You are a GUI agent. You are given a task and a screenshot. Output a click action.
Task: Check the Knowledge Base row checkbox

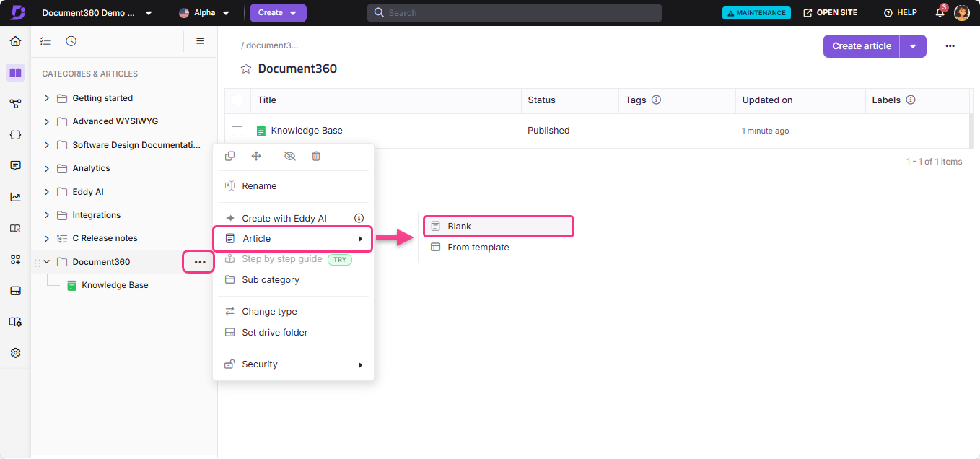(x=237, y=131)
